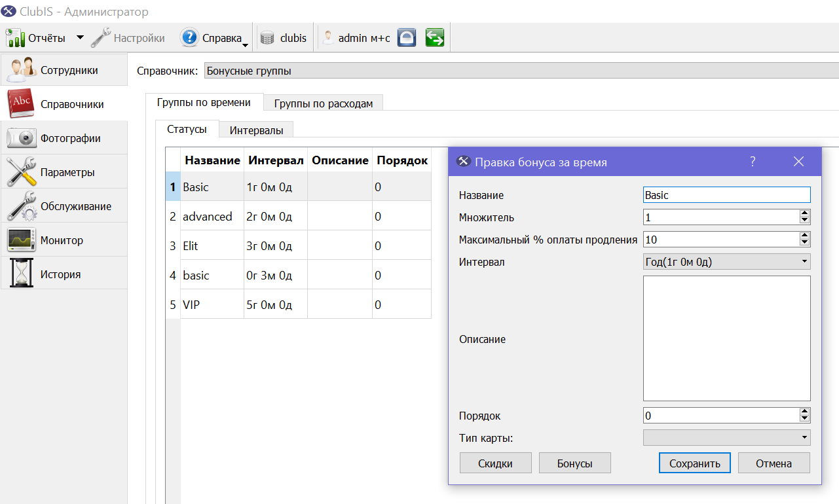Click the Скидки button
The image size is (839, 504).
[495, 463]
